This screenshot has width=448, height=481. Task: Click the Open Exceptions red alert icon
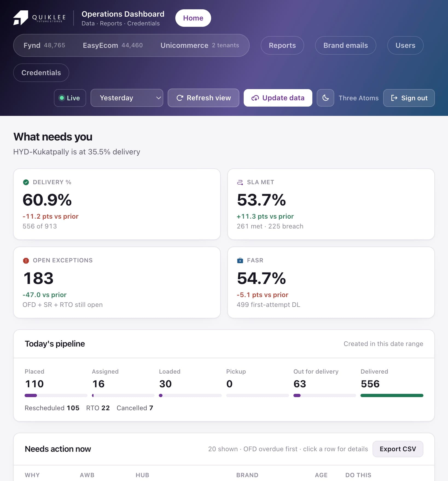(26, 260)
